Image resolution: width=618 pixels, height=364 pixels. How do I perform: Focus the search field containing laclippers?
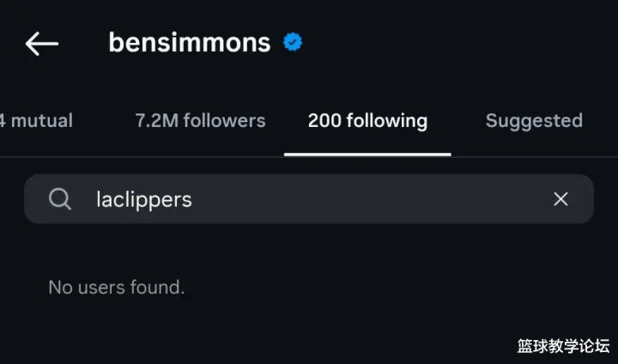[309, 199]
